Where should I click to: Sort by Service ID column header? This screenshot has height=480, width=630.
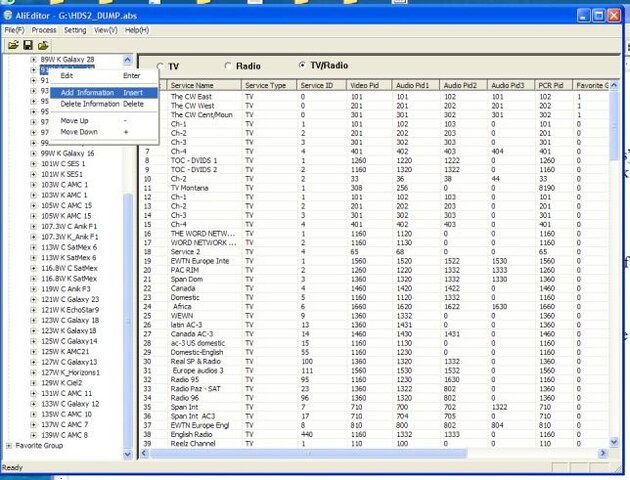(321, 85)
